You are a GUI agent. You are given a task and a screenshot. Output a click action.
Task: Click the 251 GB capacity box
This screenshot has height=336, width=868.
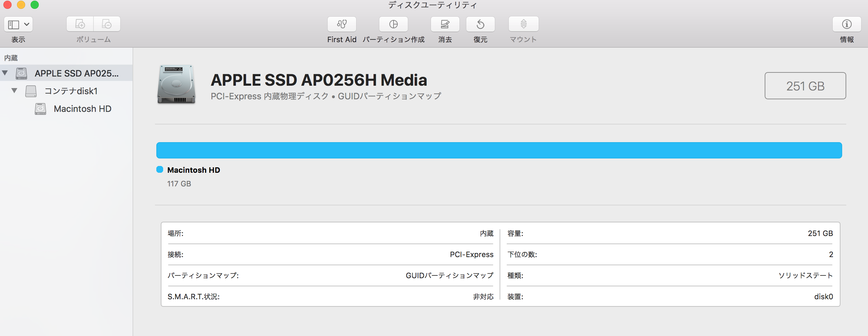click(805, 86)
